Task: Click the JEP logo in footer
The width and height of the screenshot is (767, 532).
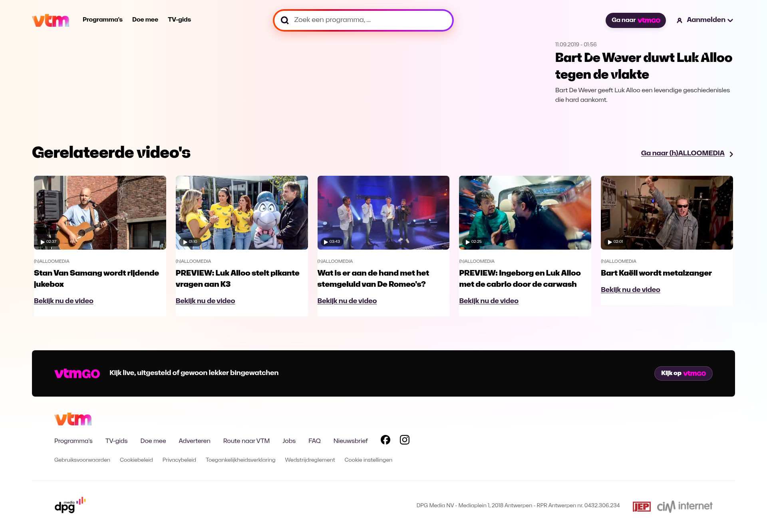Action: (x=642, y=506)
